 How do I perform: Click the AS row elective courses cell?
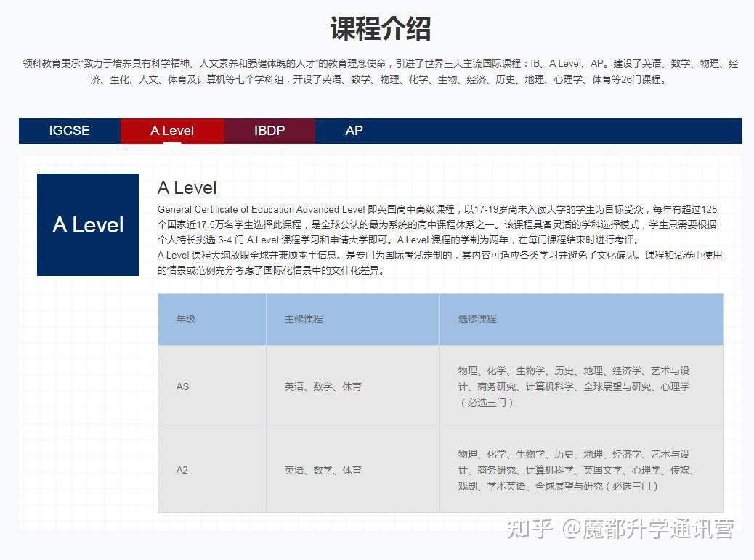tap(582, 387)
